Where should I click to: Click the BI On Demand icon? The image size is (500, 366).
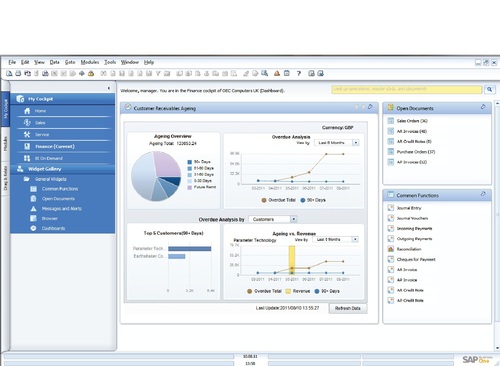[27, 158]
